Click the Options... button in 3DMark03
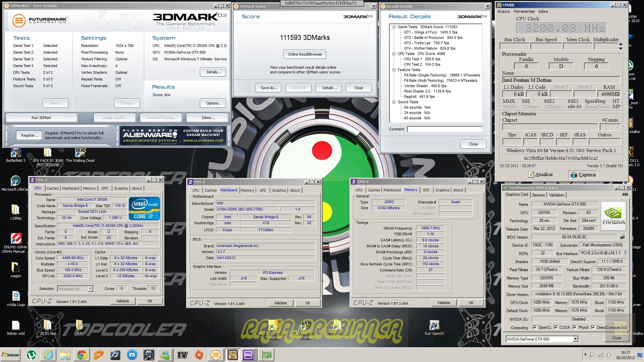This screenshot has height=362, width=644. 214,103
